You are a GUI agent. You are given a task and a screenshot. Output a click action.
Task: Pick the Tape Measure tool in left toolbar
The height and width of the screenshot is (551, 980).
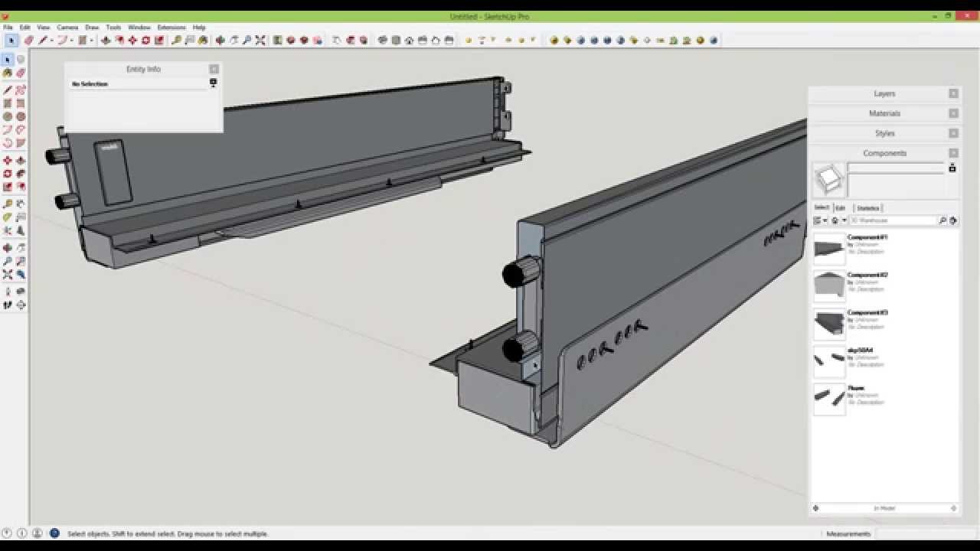point(8,204)
